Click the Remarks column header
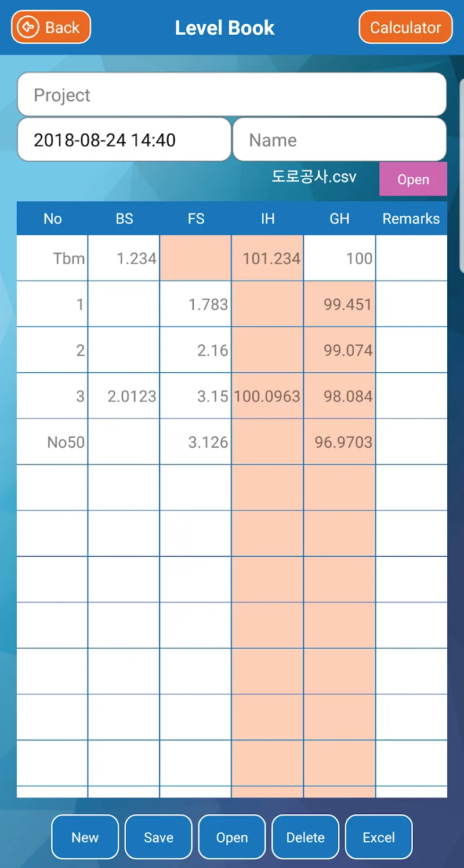The height and width of the screenshot is (868, 464). [411, 219]
